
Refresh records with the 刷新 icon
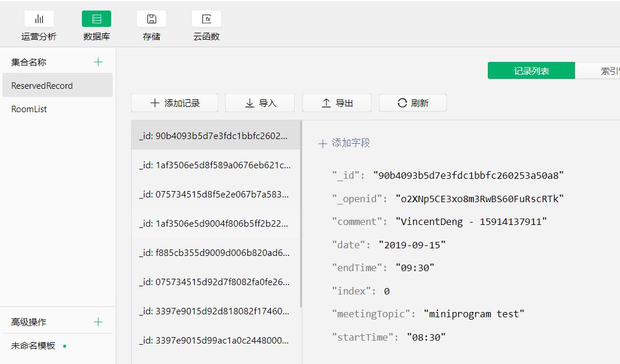click(412, 103)
